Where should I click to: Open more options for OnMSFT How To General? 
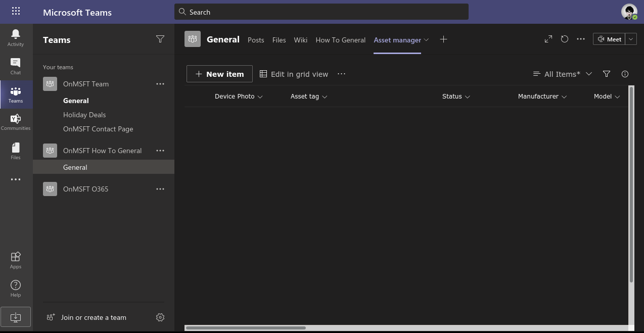point(160,151)
